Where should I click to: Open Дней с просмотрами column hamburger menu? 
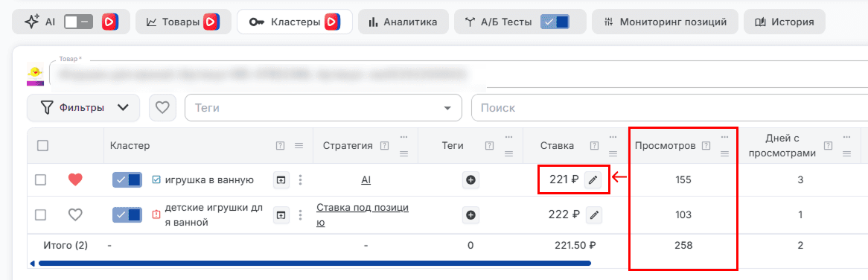pos(847,153)
